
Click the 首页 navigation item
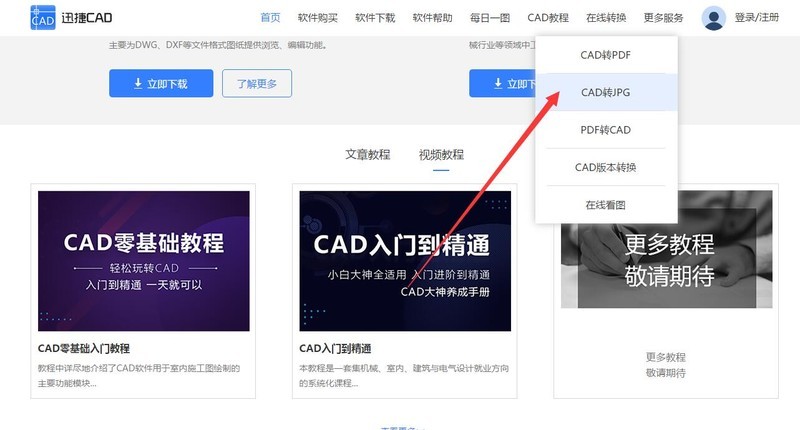click(270, 18)
